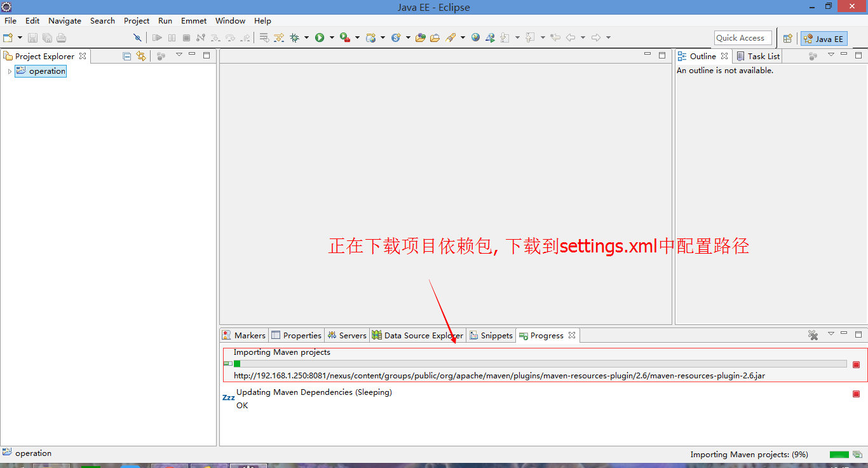Click the New Web Service icon
This screenshot has width=868, height=468.
tap(396, 38)
